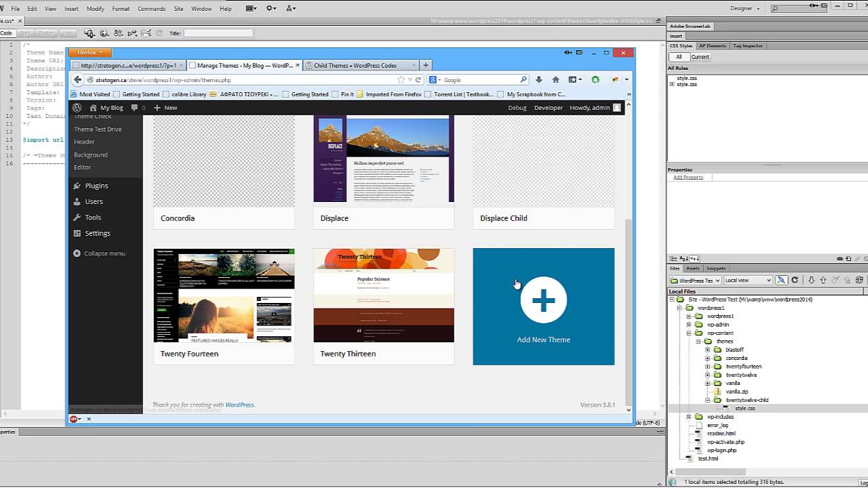Click the Add New Theme tile

[x=544, y=306]
